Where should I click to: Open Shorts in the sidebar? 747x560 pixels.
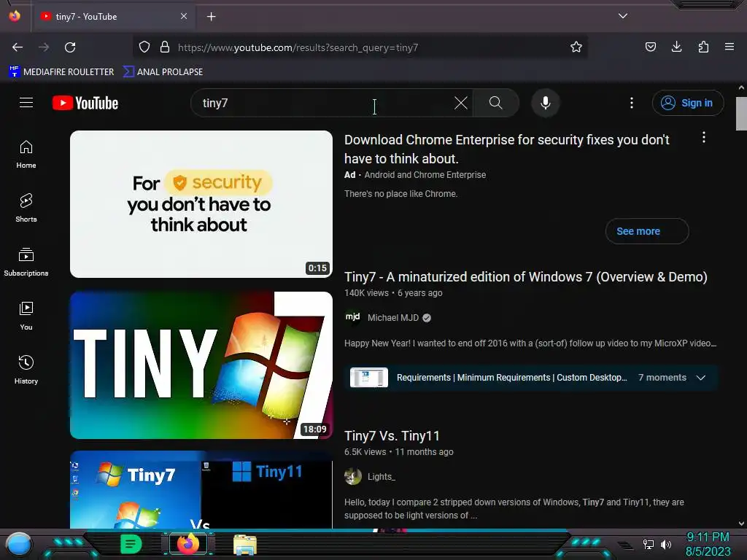point(26,208)
